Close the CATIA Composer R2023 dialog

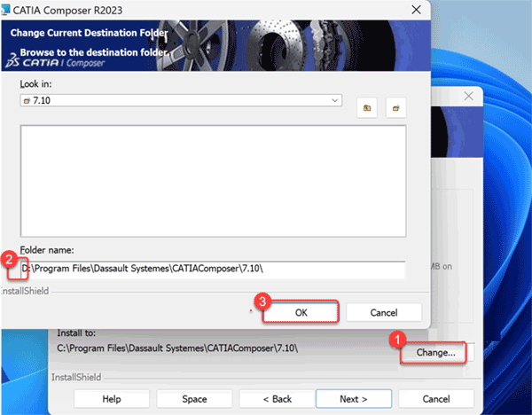[417, 10]
